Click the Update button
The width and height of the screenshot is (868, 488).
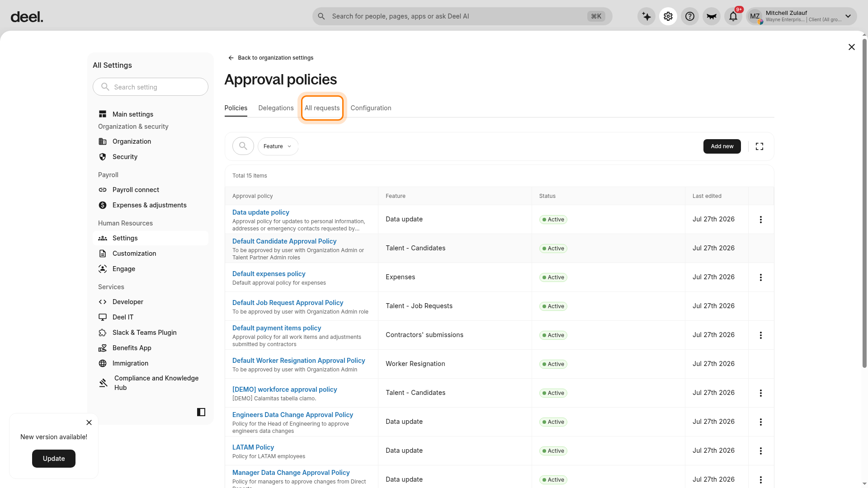(x=54, y=459)
